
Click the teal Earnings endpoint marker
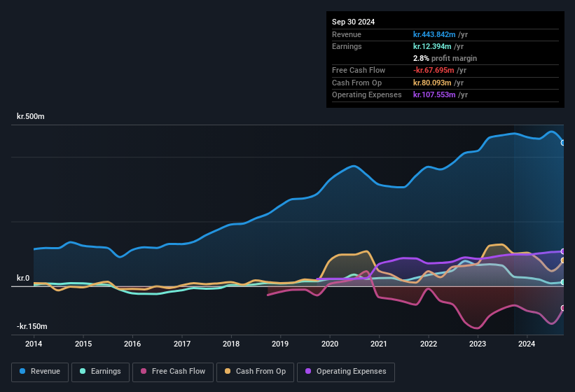563,282
